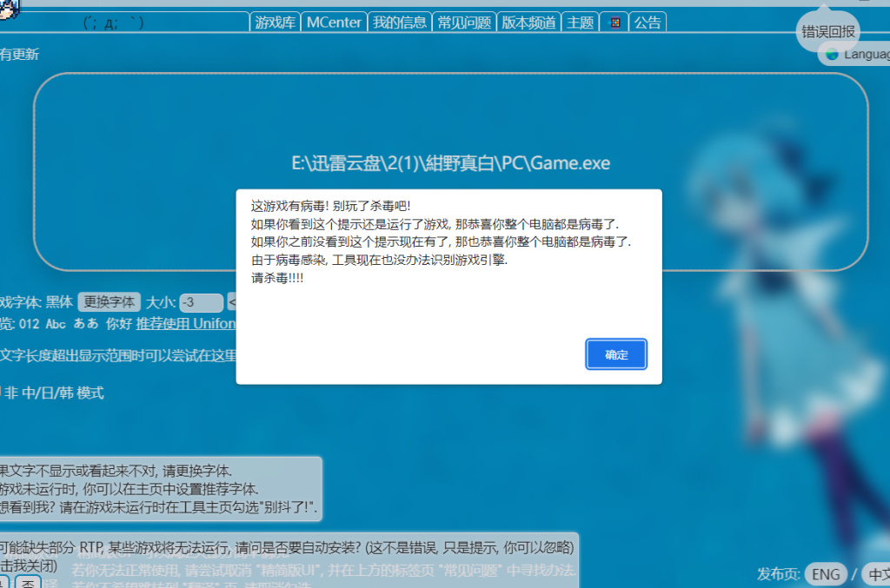The width and height of the screenshot is (890, 588).
Task: Click the font size field showing -3
Action: (x=202, y=302)
